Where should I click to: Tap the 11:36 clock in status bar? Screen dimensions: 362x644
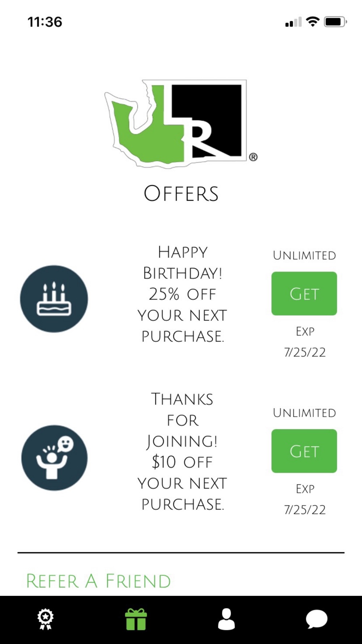tap(45, 22)
